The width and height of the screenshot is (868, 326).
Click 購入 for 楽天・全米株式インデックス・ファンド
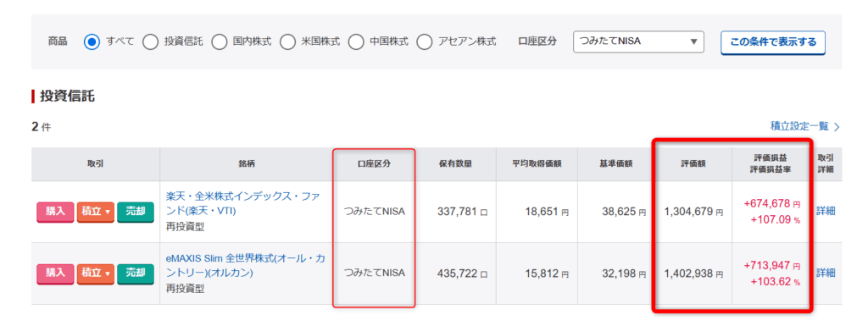(55, 212)
